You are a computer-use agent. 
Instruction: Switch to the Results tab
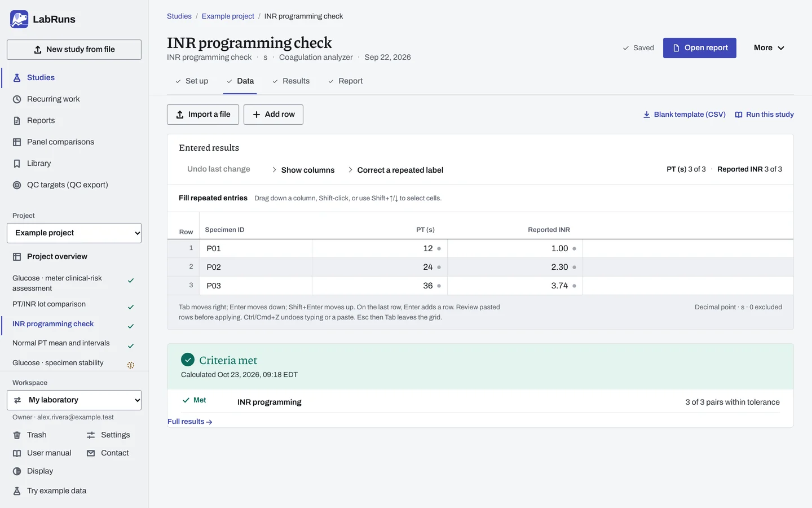click(x=291, y=81)
